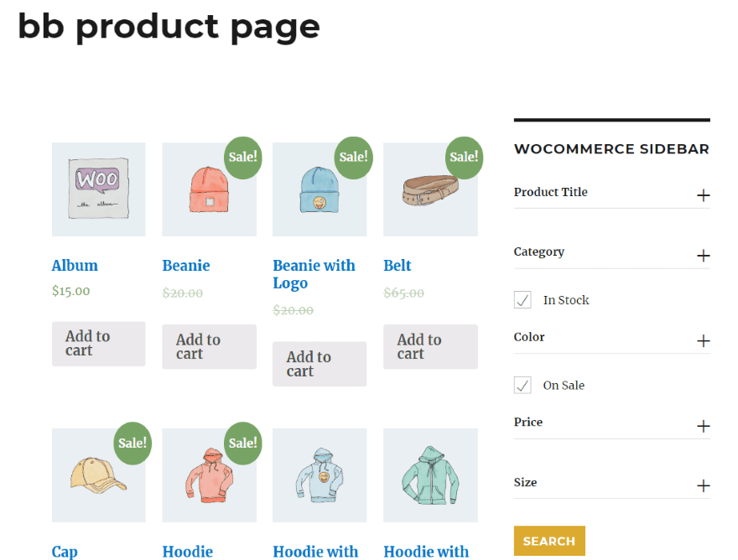Open the yellow Cap product image
Screen dimensions: 738x560
[98, 476]
